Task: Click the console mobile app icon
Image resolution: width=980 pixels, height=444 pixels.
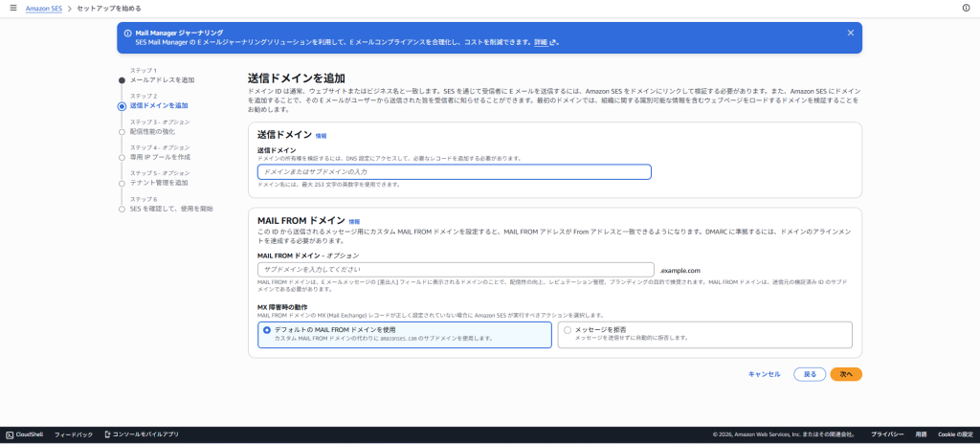Action: coord(106,434)
